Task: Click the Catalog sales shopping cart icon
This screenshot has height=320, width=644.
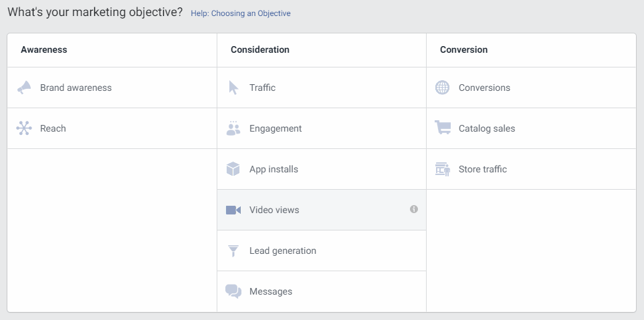Action: [443, 128]
